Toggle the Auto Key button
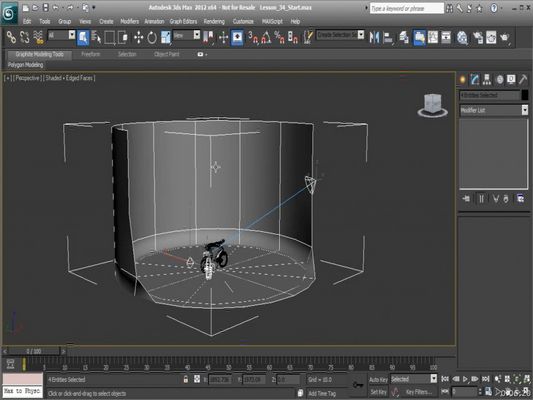533x400 pixels. coord(378,380)
